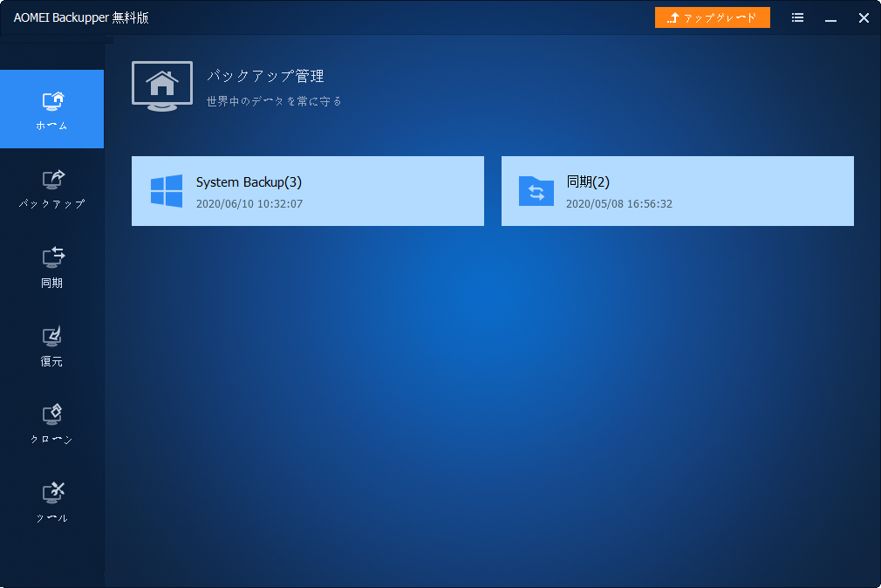This screenshot has width=881, height=588.
Task: Click the date 2020/06/10 10:32:07
Action: tap(249, 204)
